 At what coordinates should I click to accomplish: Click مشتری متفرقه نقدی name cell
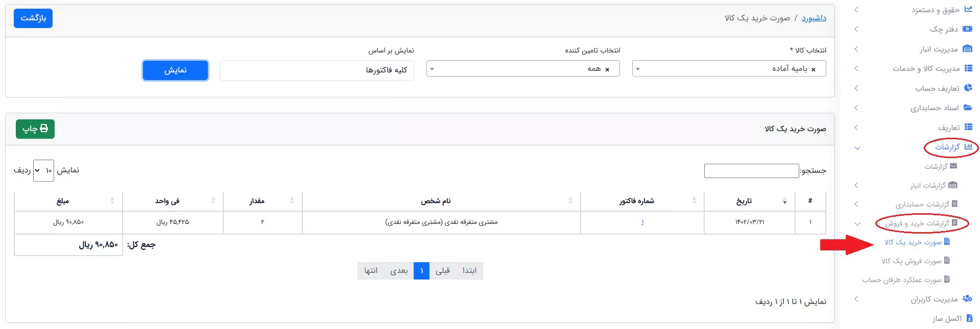(x=441, y=222)
